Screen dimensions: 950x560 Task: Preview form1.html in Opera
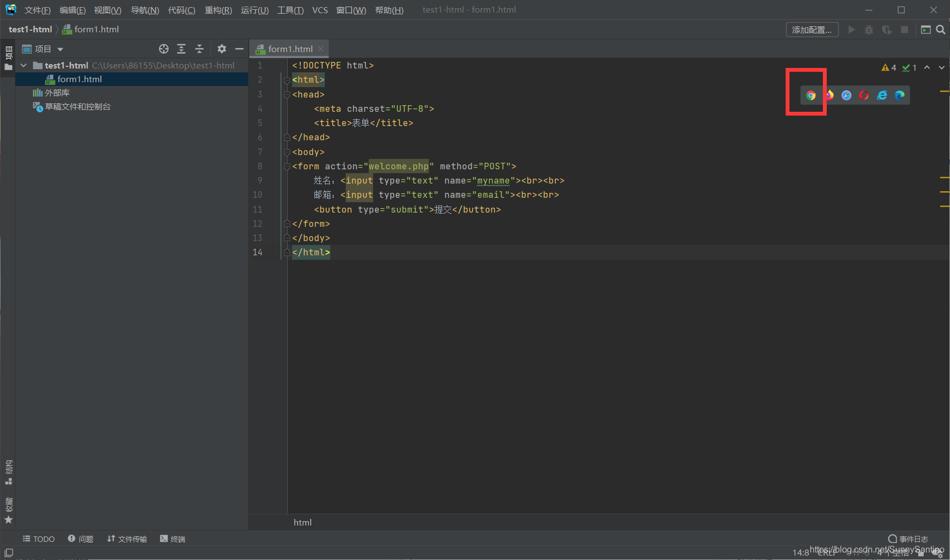click(864, 95)
